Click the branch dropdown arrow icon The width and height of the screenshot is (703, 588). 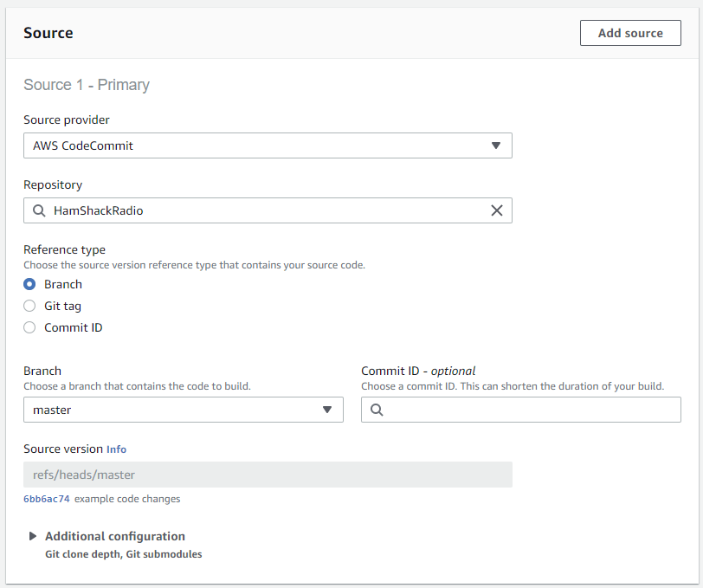327,410
